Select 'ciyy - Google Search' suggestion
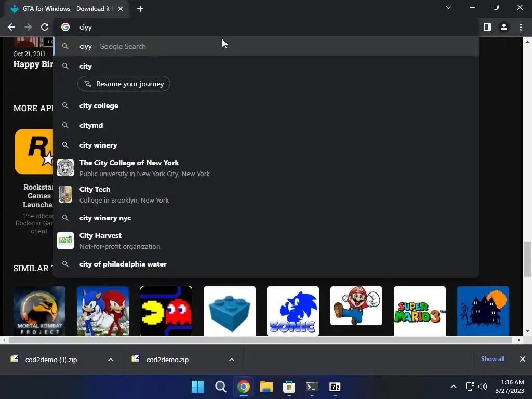The image size is (532, 399). [266, 46]
